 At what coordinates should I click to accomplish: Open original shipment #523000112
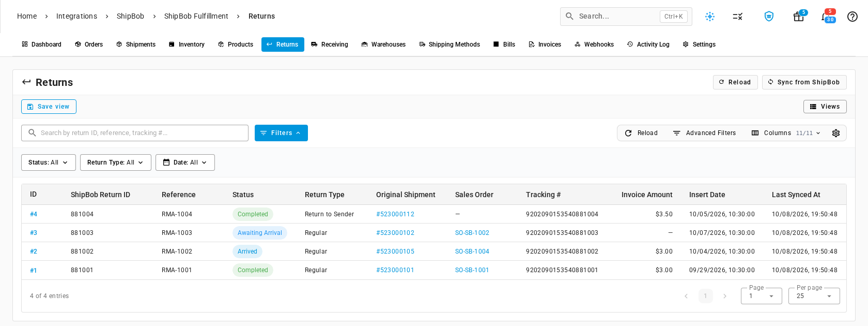point(395,214)
